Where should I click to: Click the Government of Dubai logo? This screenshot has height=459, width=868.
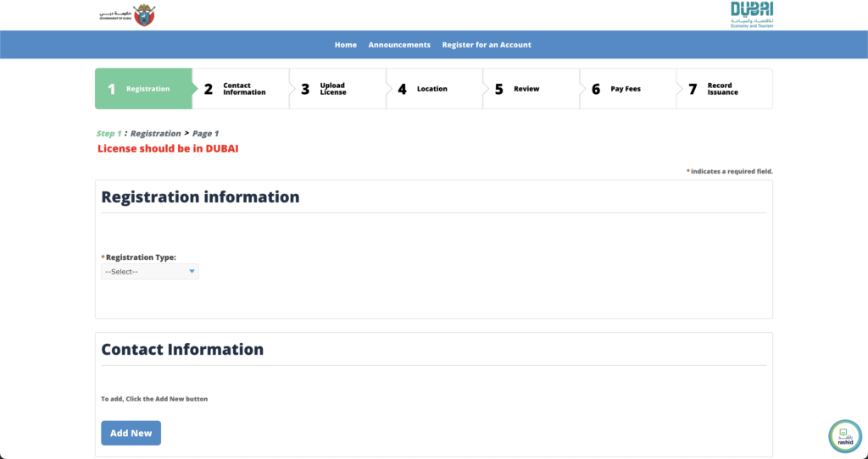(127, 15)
